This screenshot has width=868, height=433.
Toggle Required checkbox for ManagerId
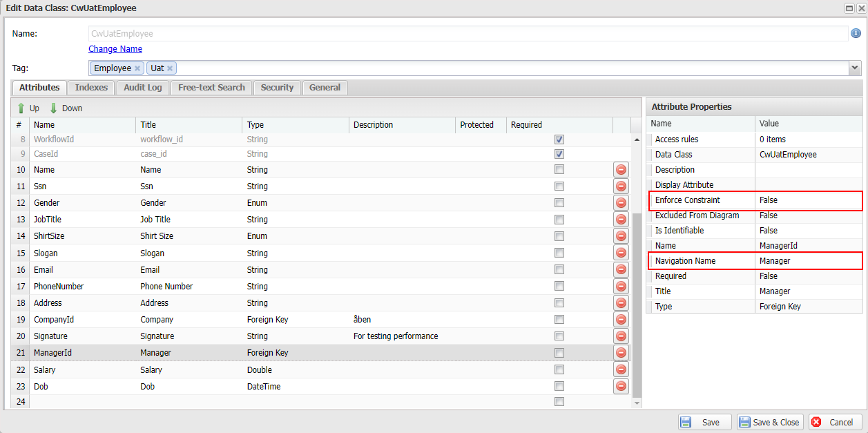tap(559, 353)
